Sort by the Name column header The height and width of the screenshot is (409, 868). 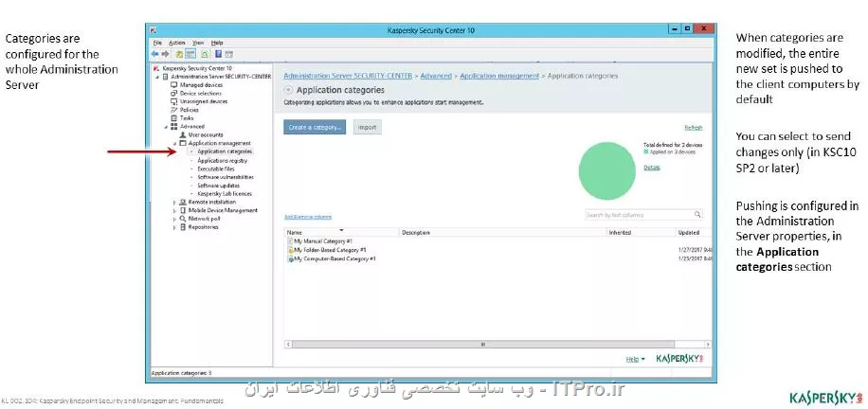click(x=342, y=233)
